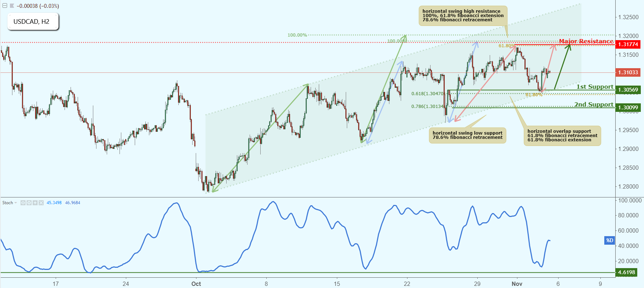Select the red 1.31774 price label

[628, 44]
